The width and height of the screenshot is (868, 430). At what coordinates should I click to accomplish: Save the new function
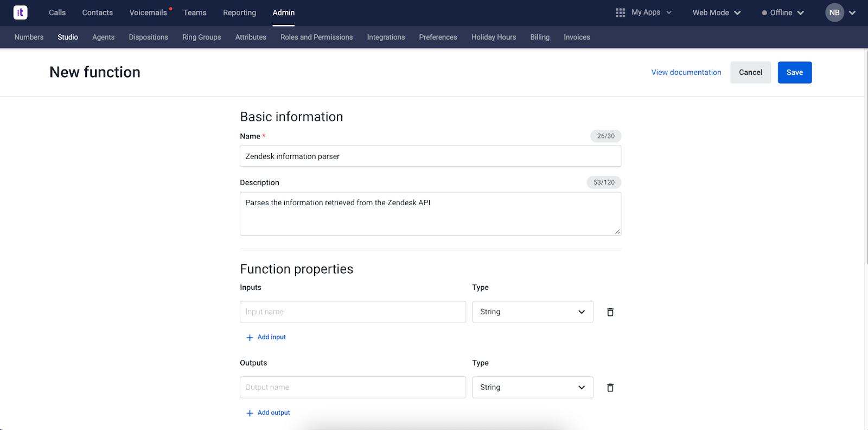795,72
